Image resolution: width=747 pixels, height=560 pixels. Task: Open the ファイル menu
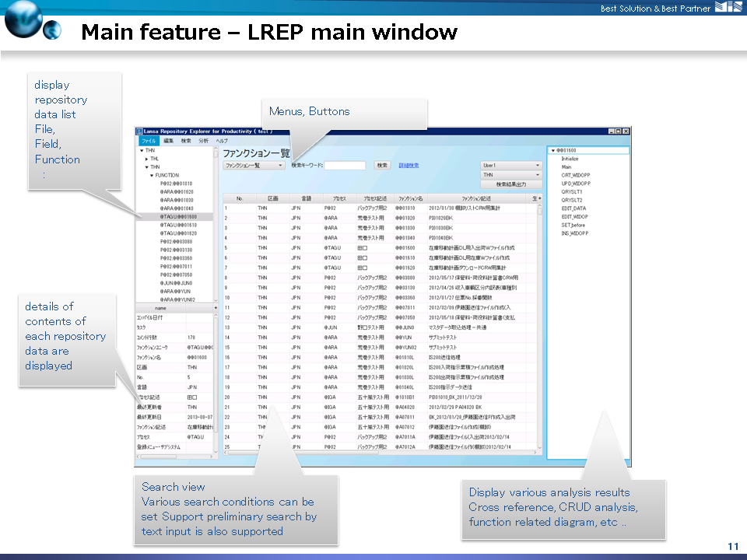pos(149,141)
